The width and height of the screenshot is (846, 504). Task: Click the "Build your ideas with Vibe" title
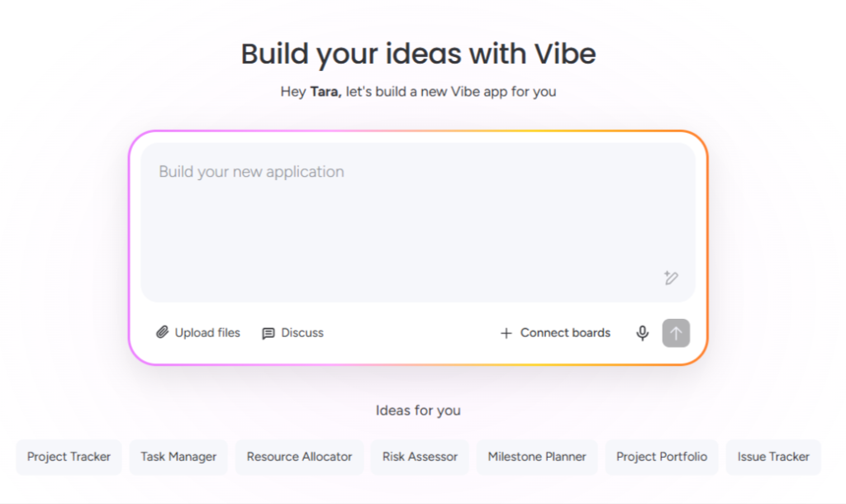tap(418, 54)
